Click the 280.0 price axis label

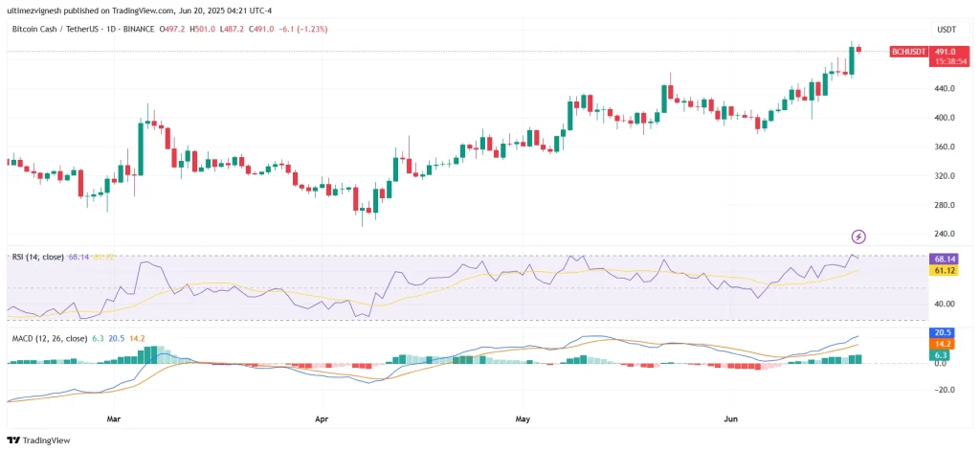pyautogui.click(x=945, y=205)
